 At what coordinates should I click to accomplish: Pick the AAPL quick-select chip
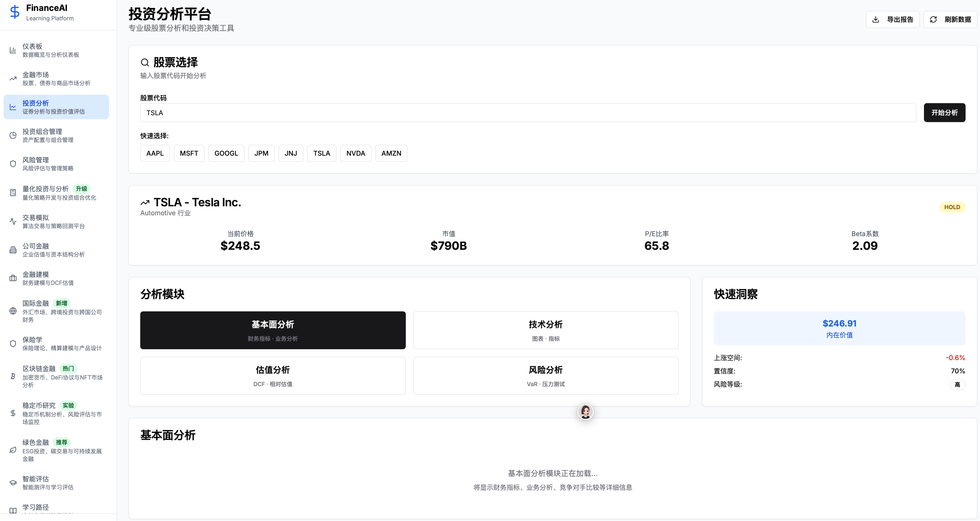[x=155, y=153]
